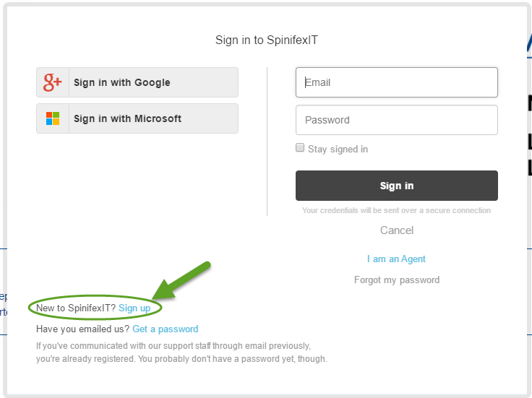Click the New to SpinifexIT? text

76,308
